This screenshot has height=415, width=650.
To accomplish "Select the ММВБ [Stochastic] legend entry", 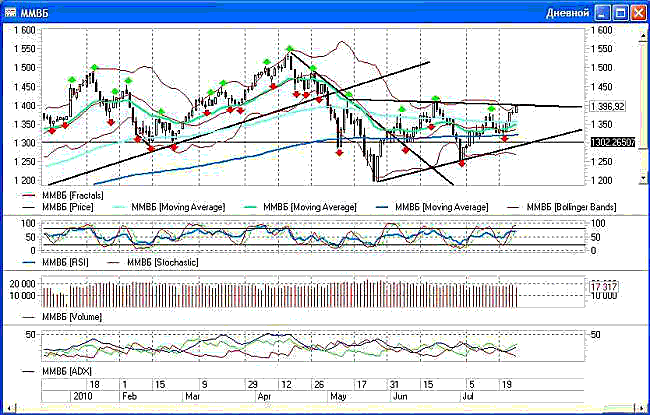I will [x=153, y=262].
